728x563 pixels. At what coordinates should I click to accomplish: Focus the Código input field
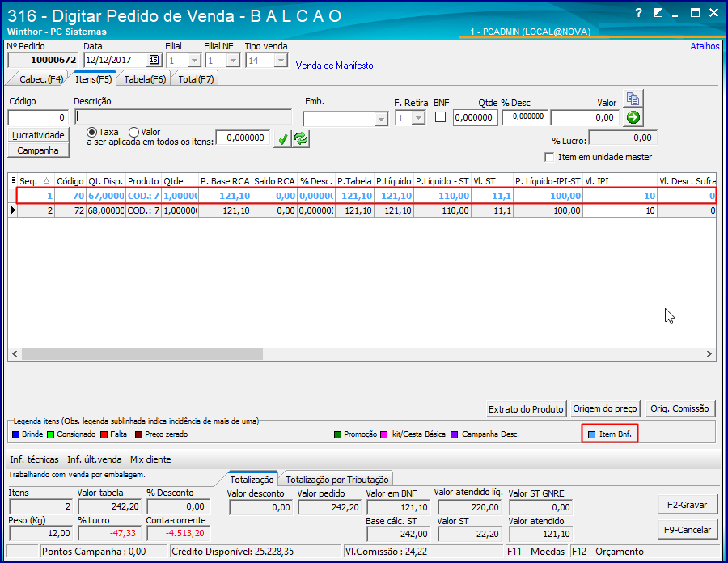[x=38, y=117]
